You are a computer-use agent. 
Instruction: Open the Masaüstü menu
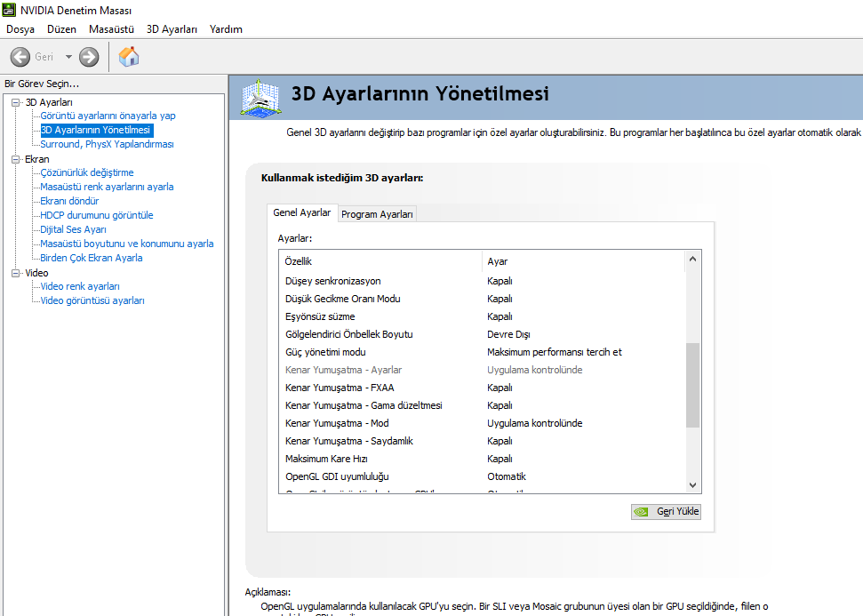click(111, 29)
